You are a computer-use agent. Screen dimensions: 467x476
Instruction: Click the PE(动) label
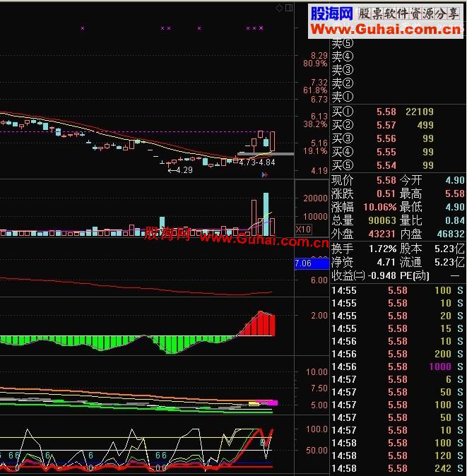pos(415,275)
